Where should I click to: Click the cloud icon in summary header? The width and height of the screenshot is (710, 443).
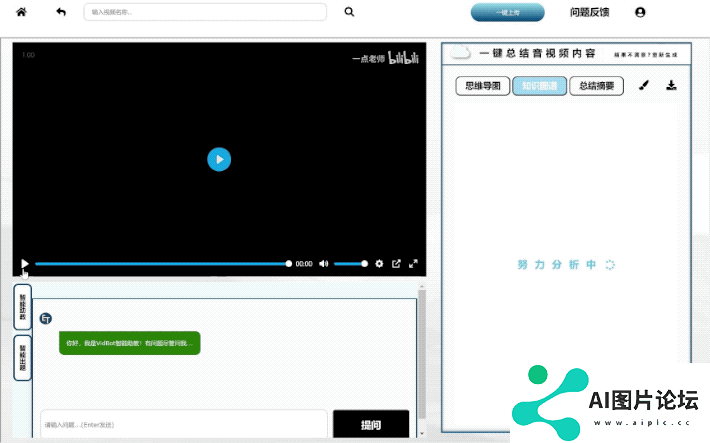[x=461, y=53]
